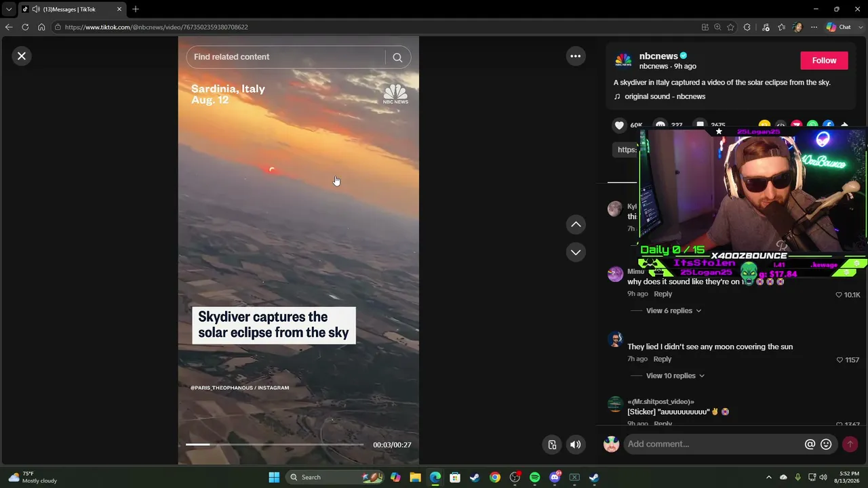Follow the nbcnews account
Image resolution: width=868 pixels, height=488 pixels.
pyautogui.click(x=824, y=60)
